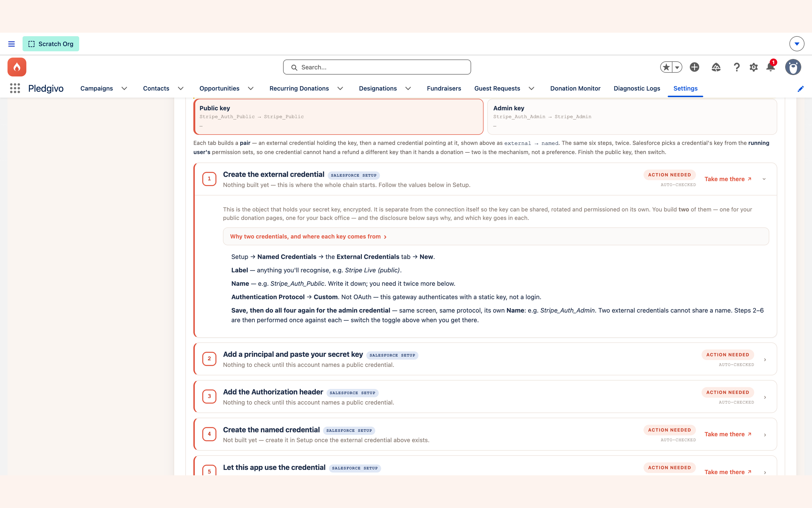812x508 pixels.
Task: Open the Diagnostic Logs tab
Action: click(x=637, y=88)
